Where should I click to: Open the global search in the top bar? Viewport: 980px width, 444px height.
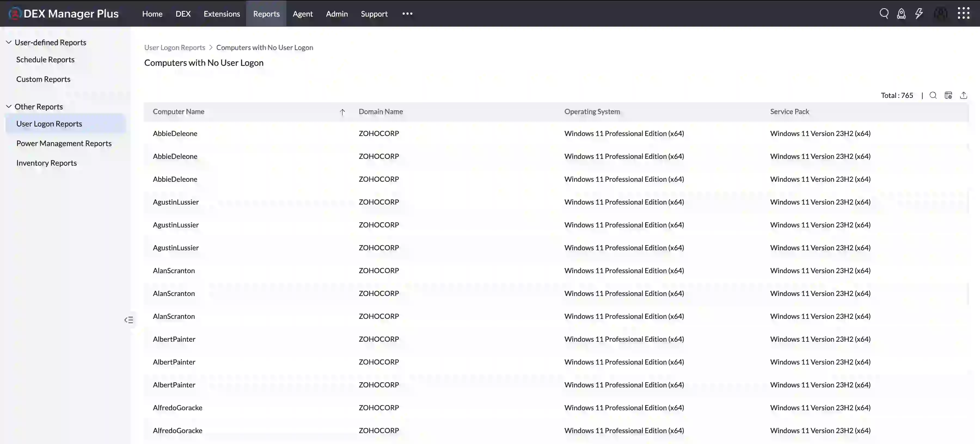(x=884, y=14)
